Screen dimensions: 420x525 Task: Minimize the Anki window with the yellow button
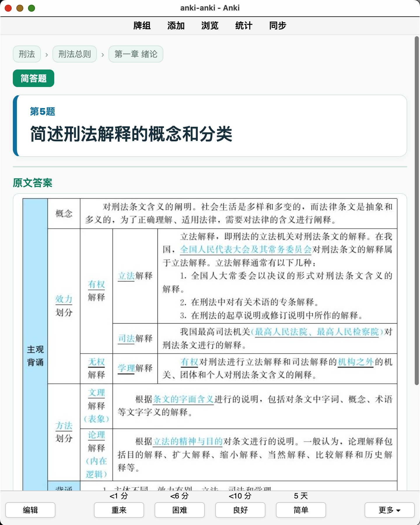point(20,8)
